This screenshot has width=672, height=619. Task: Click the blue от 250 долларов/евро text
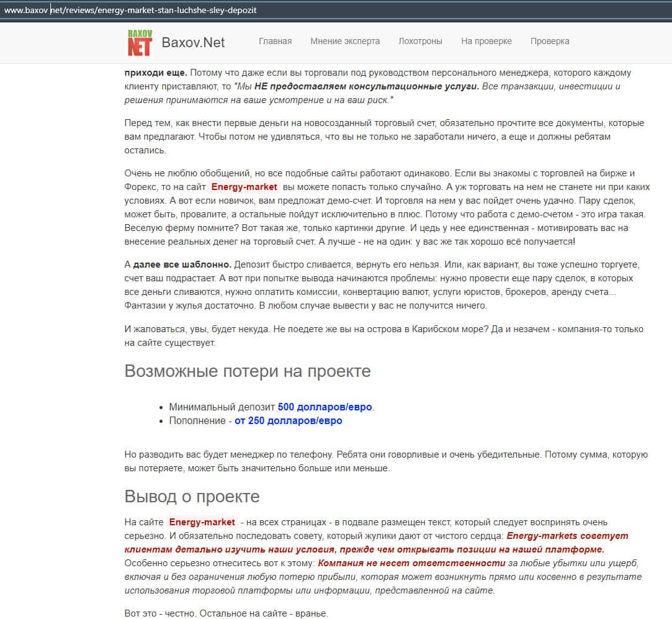coord(288,421)
